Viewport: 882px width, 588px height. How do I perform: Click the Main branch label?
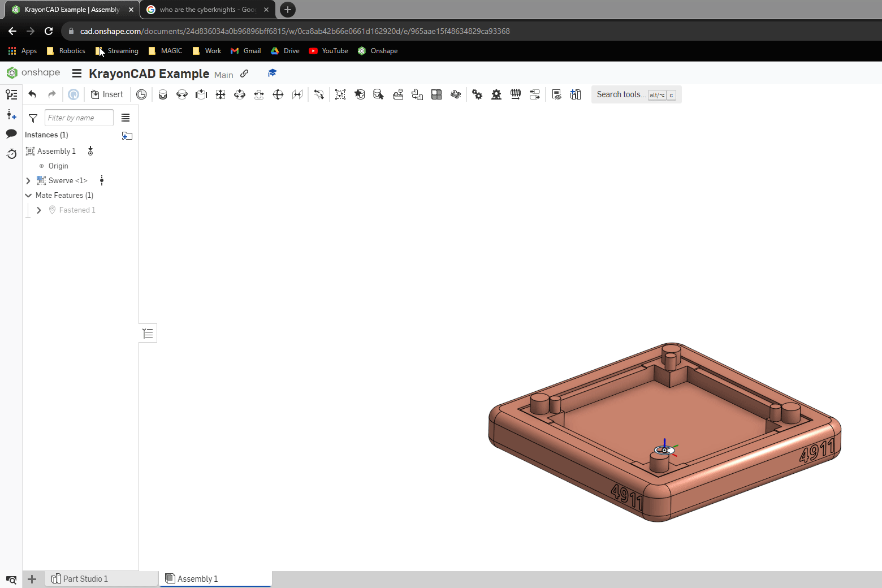pyautogui.click(x=224, y=75)
